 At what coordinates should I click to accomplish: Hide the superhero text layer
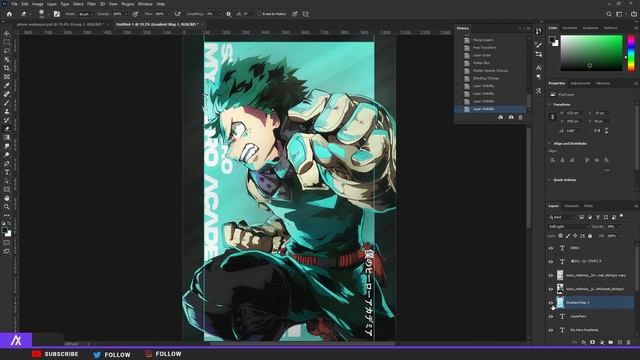[551, 316]
